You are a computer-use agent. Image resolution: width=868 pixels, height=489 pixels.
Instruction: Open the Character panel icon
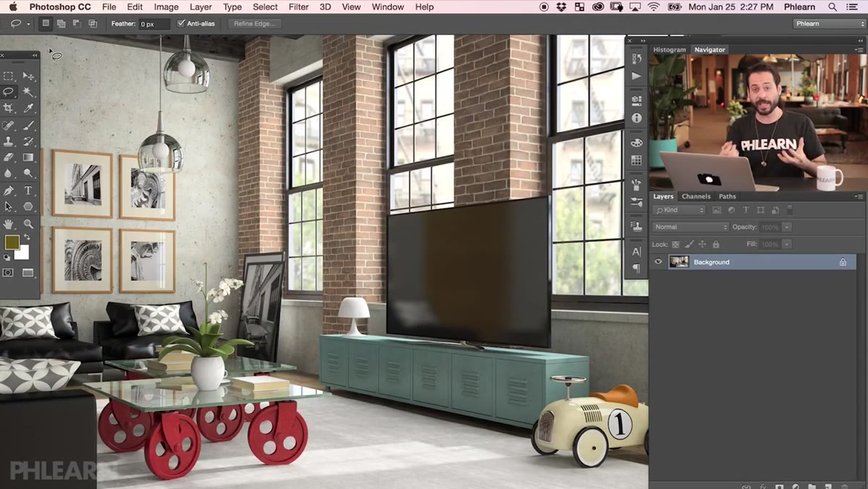click(637, 252)
